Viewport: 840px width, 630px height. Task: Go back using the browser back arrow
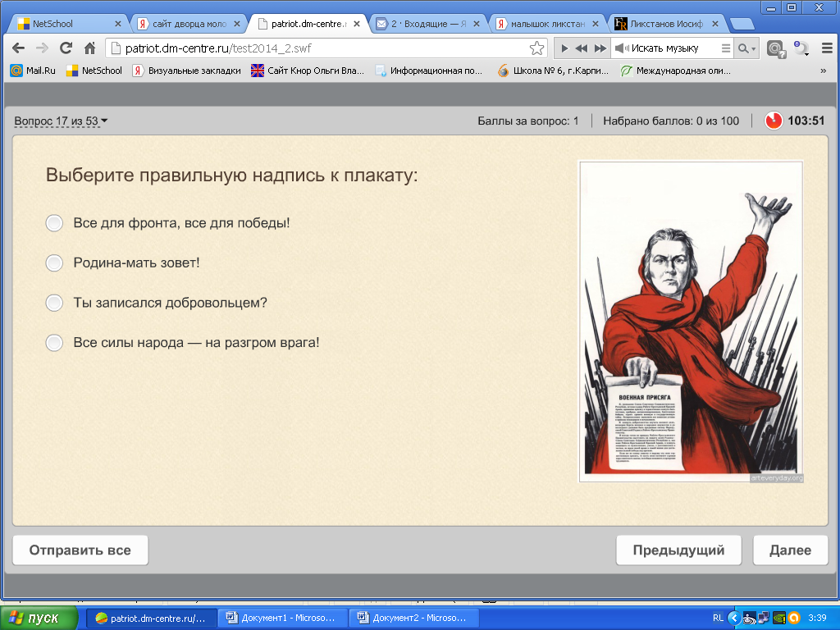pyautogui.click(x=18, y=48)
